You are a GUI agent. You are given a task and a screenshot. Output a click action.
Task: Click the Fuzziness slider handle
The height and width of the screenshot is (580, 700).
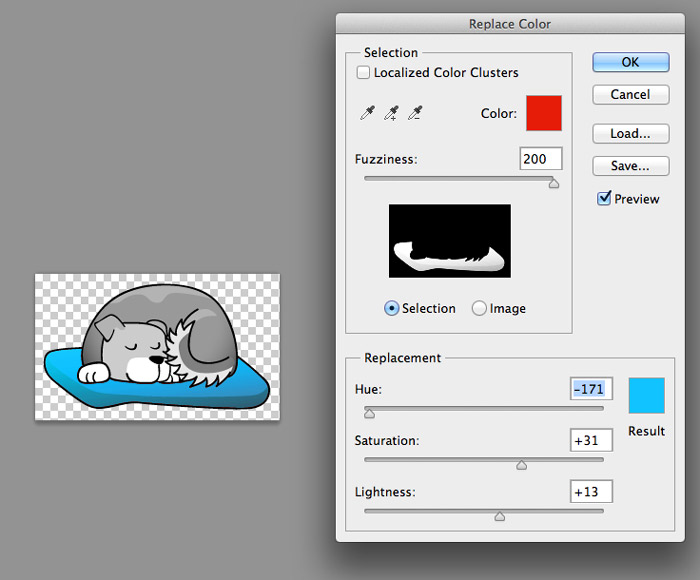[553, 183]
